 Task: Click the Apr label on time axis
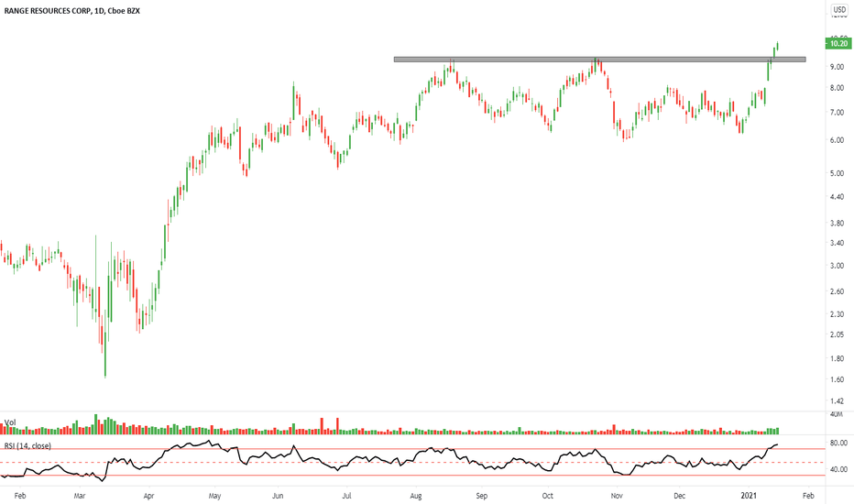coord(148,496)
